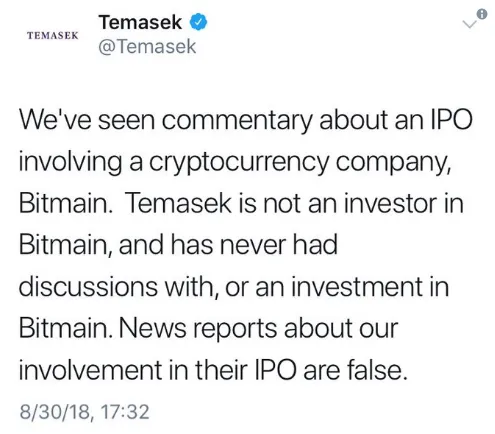This screenshot has height=434, width=495.
Task: Click the words 'News reports'
Action: 197,330
